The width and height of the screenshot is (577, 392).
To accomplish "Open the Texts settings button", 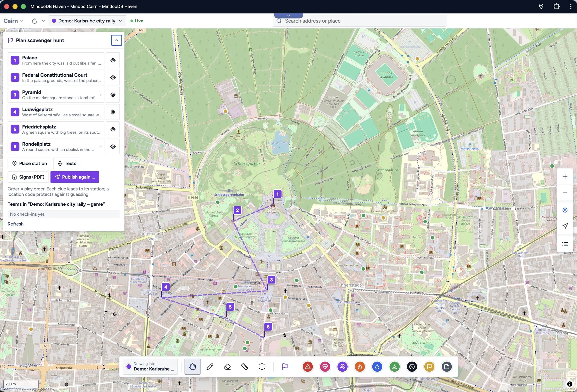I will (x=67, y=164).
